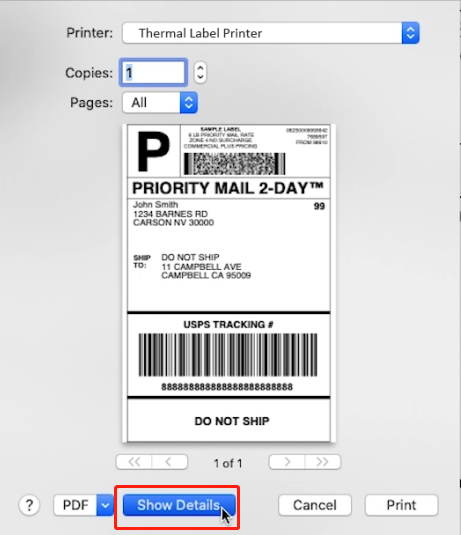This screenshot has width=461, height=535.
Task: Jump to last page with double-right arrows
Action: [322, 462]
